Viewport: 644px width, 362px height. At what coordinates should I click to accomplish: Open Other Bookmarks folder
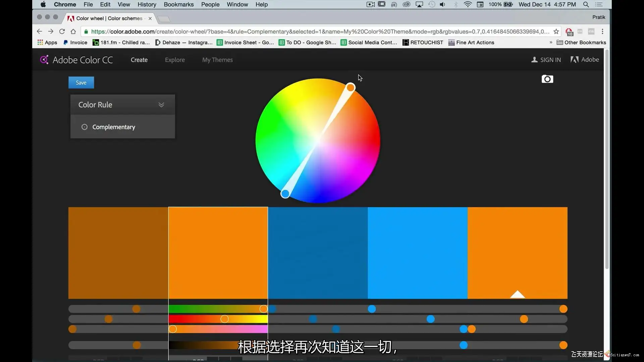[x=581, y=43]
